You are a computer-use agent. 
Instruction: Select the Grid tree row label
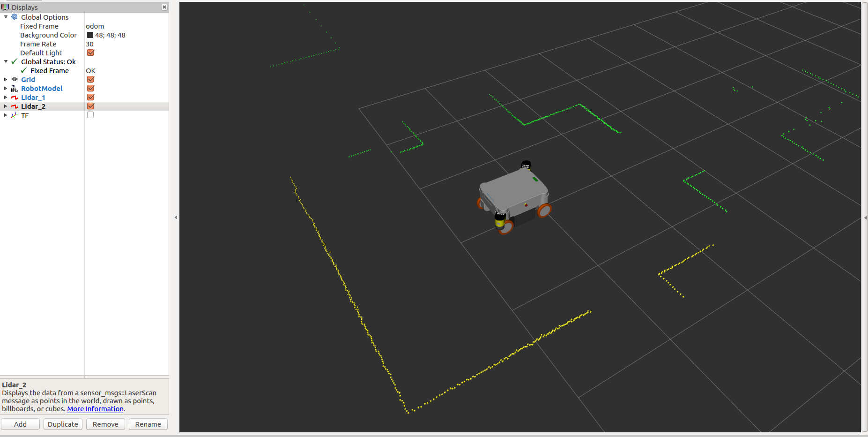(28, 79)
